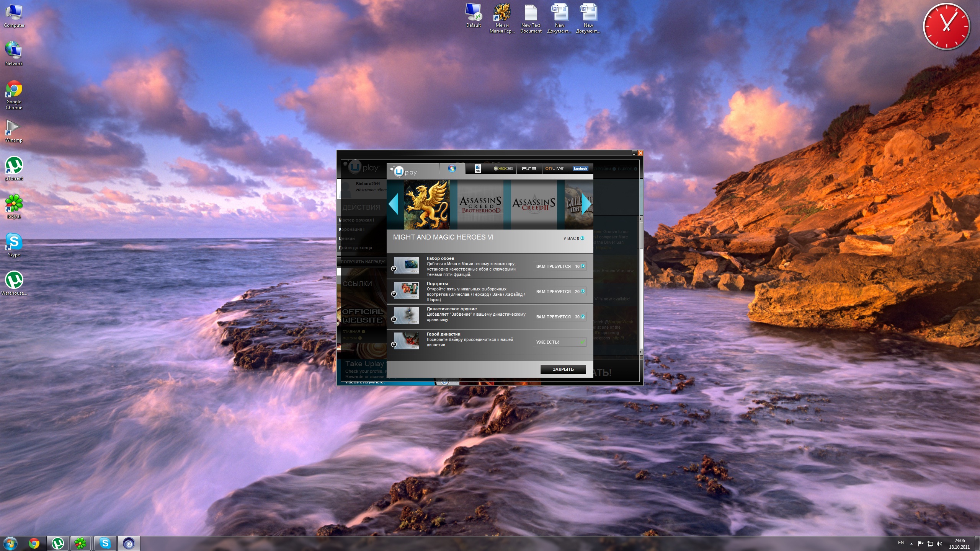Expand the Набор обоев reward with plus

(x=394, y=269)
